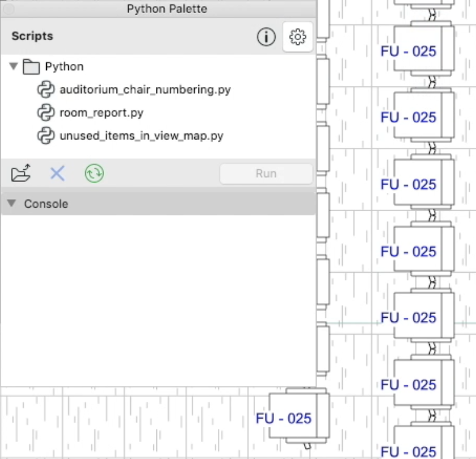Click inside the empty Console output area
This screenshot has height=459, width=476.
pyautogui.click(x=158, y=298)
